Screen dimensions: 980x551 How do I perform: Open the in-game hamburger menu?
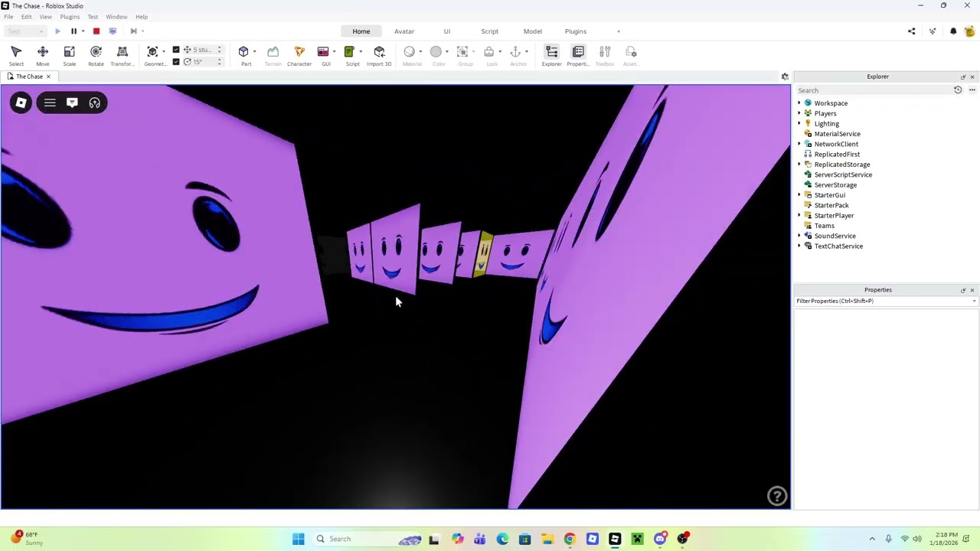(x=50, y=103)
